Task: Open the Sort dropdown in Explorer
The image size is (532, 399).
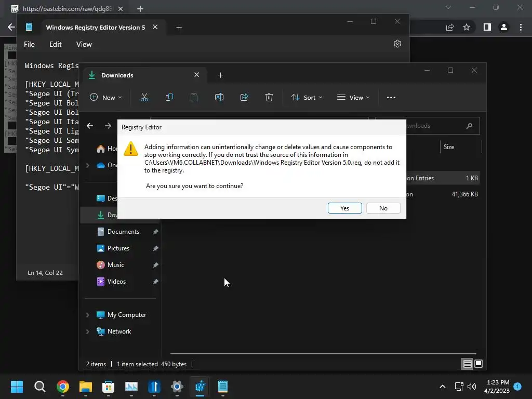Action: [307, 97]
